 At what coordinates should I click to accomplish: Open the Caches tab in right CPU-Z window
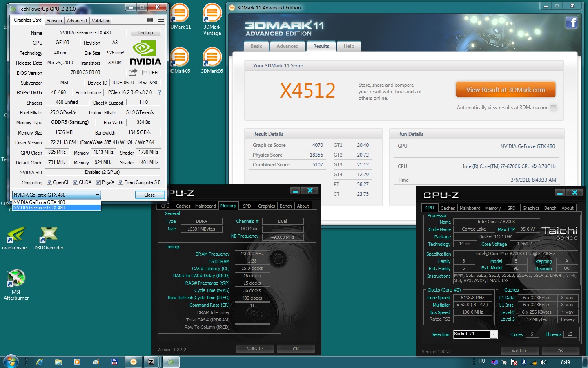(448, 208)
